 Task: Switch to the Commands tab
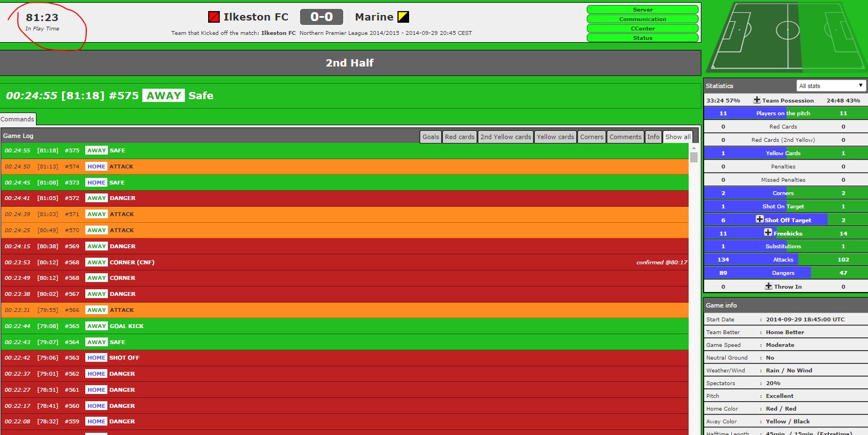pyautogui.click(x=17, y=119)
